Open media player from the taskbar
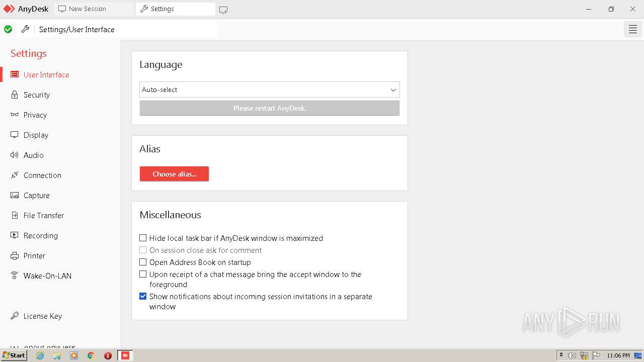This screenshot has width=644, height=362. pyautogui.click(x=74, y=355)
